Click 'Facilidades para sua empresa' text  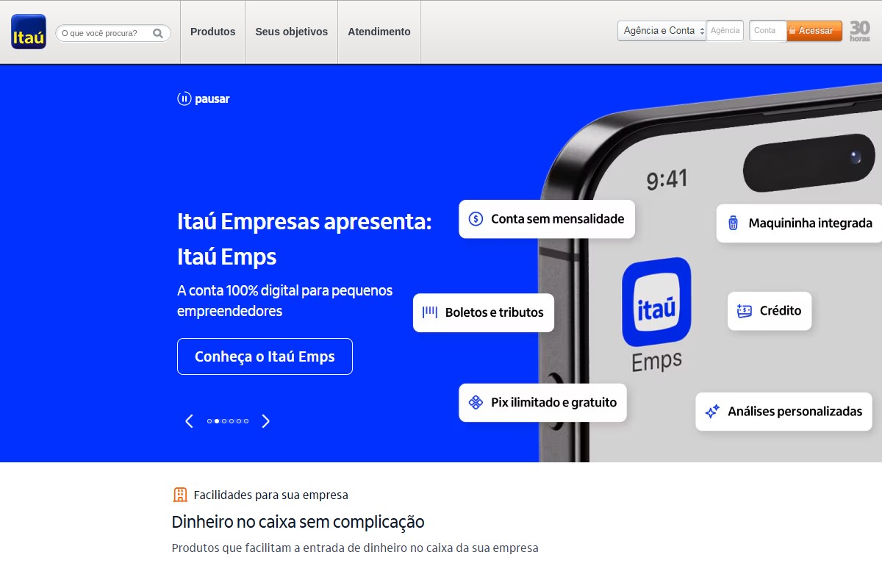pos(271,495)
